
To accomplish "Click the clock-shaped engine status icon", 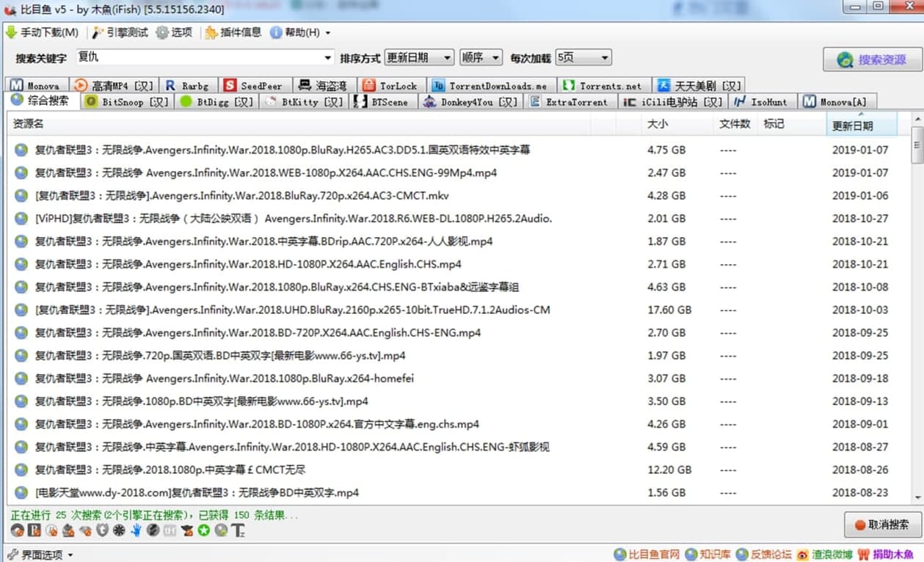I will [51, 530].
